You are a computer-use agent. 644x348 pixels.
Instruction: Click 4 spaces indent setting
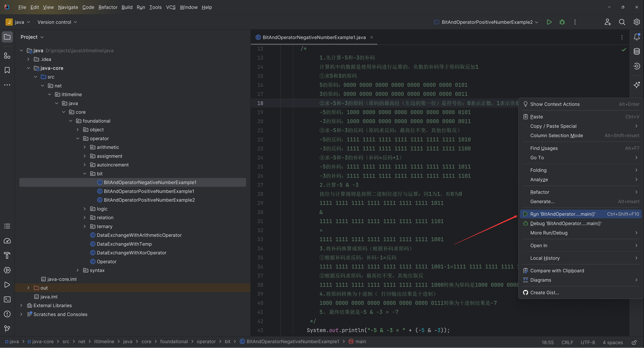coord(612,342)
